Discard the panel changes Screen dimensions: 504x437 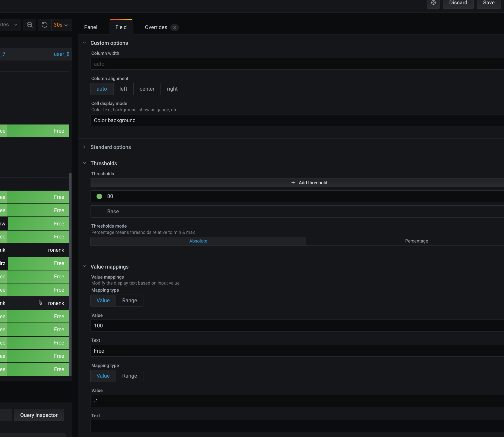(x=458, y=3)
